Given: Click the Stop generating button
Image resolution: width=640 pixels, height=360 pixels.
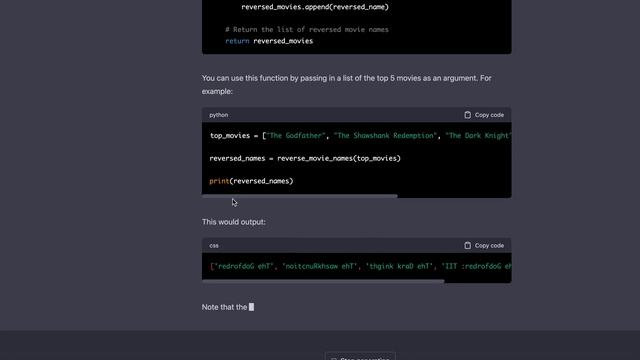Looking at the screenshot, I should click(x=360, y=356).
